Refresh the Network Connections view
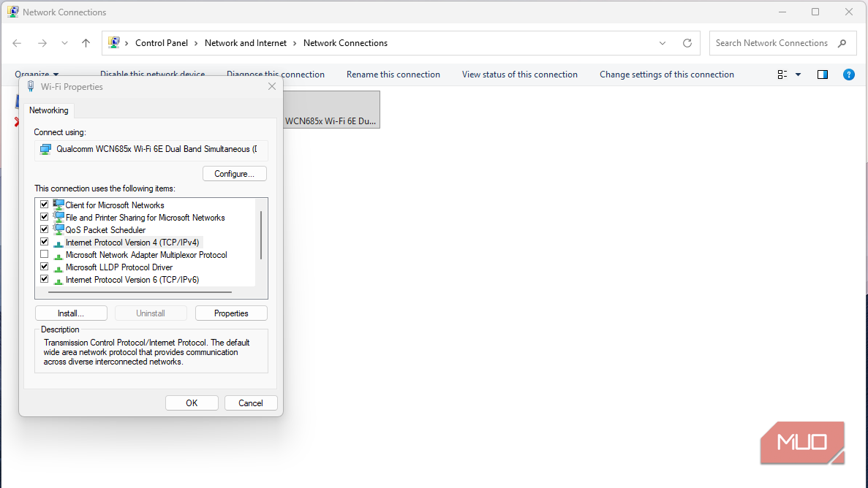This screenshot has width=868, height=488. pyautogui.click(x=687, y=43)
